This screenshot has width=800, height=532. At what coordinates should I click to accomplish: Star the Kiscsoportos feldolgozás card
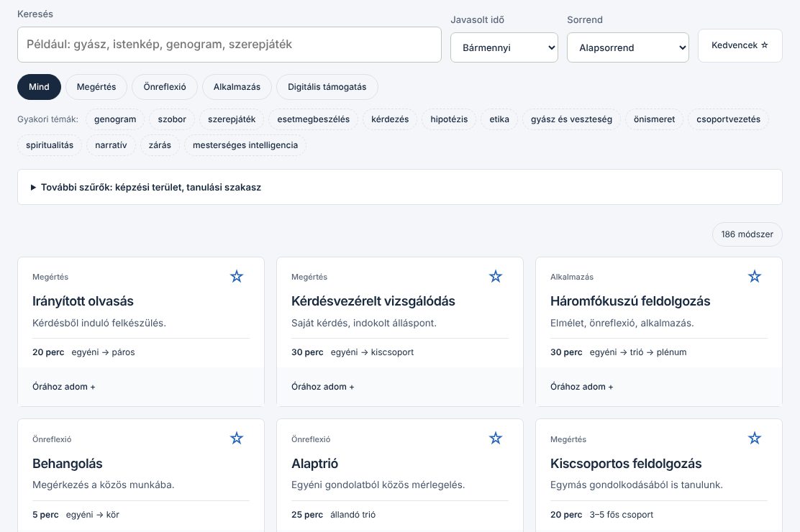755,438
